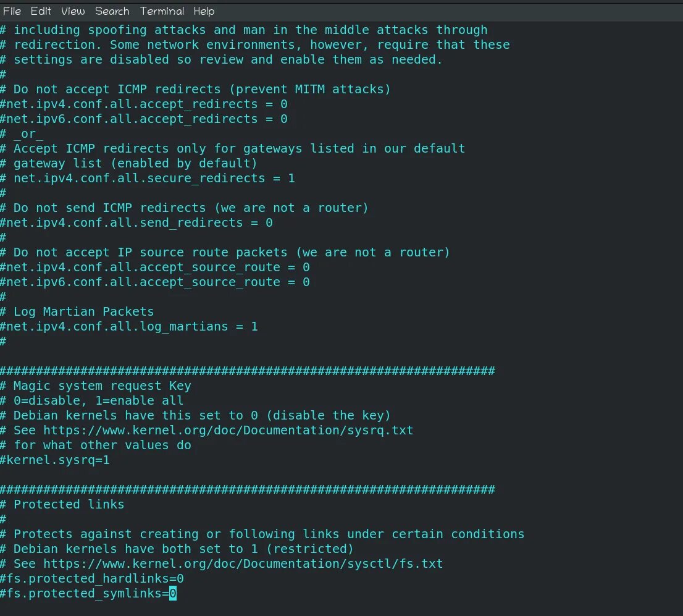Click the highlighted cursor after fs.protected_symlinks=
Screen dimensions: 683x616
pos(173,593)
